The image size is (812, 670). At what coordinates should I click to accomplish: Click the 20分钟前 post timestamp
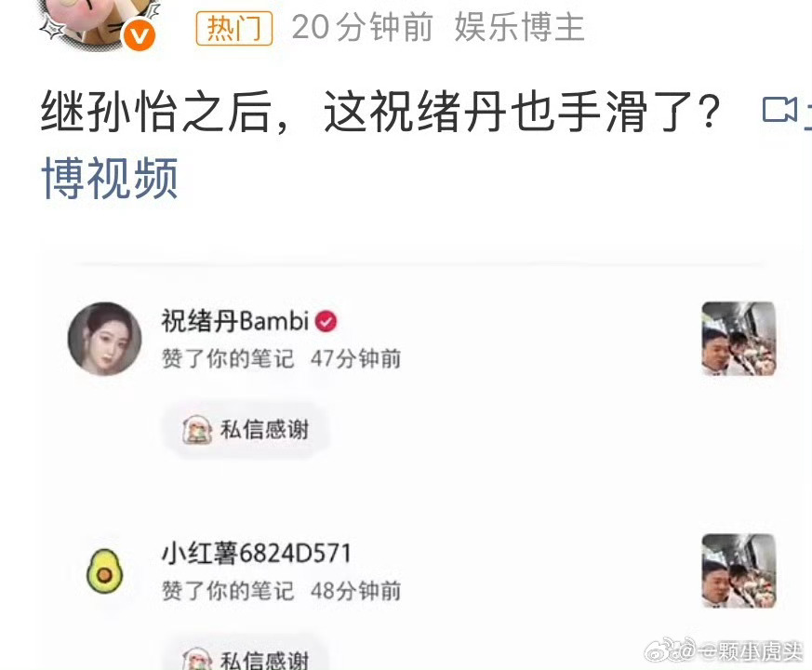click(362, 28)
